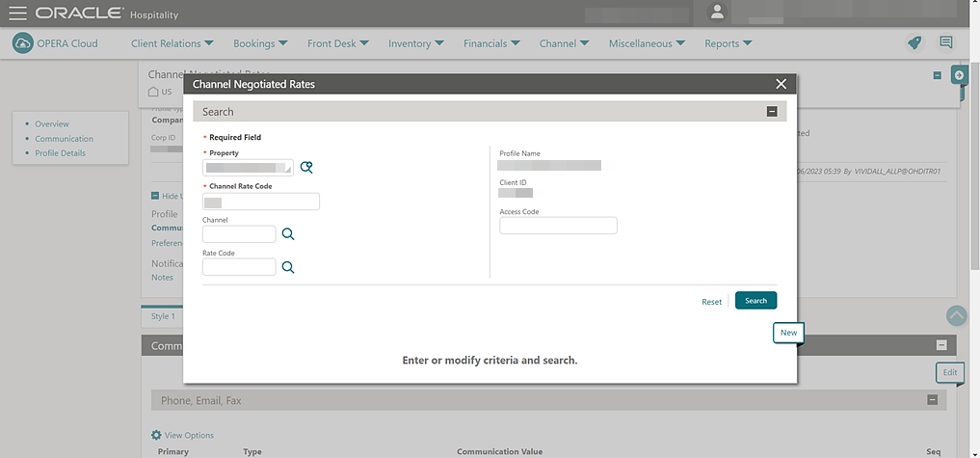The width and height of the screenshot is (980, 458).
Task: Collapse the Search panel section
Action: tap(772, 112)
